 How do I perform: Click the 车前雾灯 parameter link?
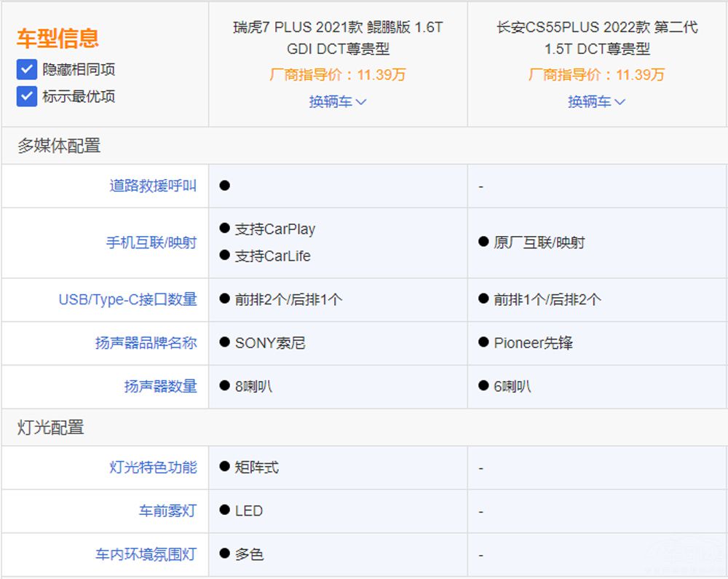pyautogui.click(x=167, y=511)
